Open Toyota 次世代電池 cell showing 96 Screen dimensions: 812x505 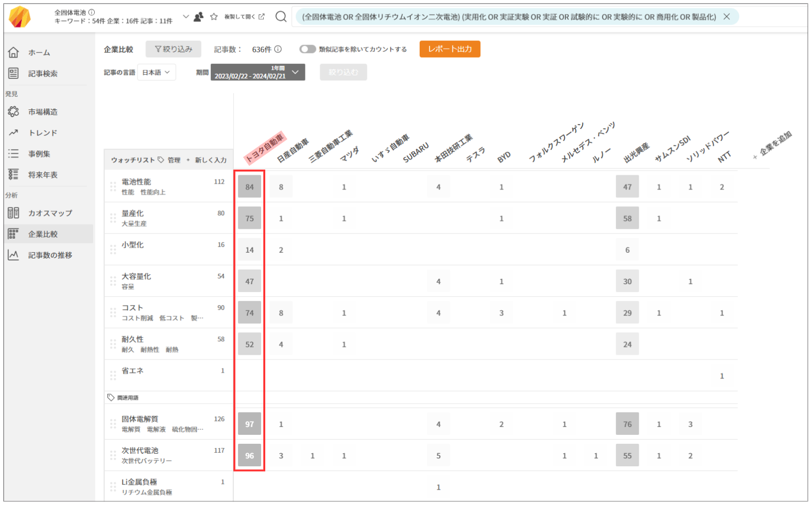(250, 455)
